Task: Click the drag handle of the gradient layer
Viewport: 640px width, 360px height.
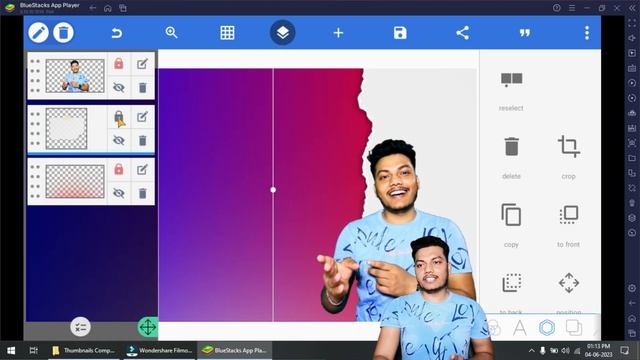Action: coord(35,181)
